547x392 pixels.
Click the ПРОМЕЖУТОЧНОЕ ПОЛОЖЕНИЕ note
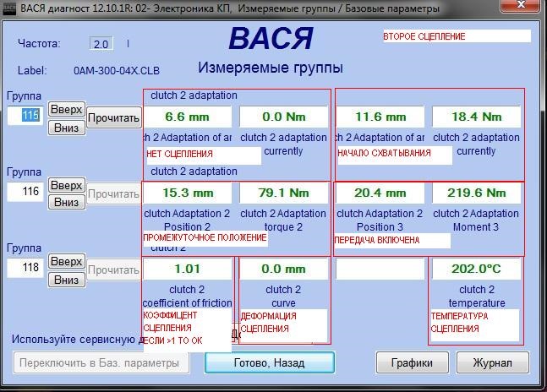tap(205, 237)
